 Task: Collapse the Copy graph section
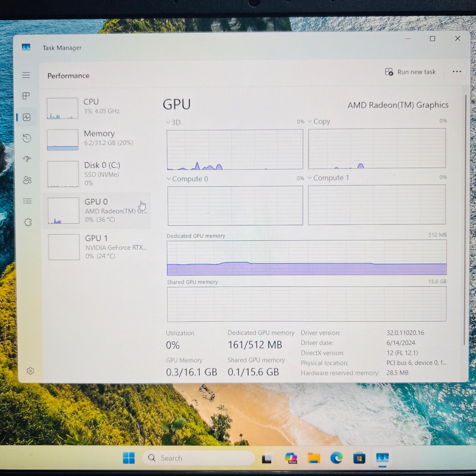(x=310, y=121)
